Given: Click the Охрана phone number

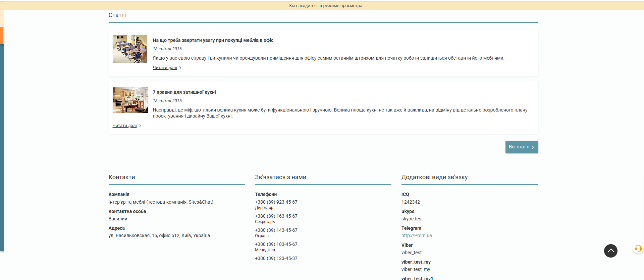Looking at the screenshot, I should tap(276, 230).
